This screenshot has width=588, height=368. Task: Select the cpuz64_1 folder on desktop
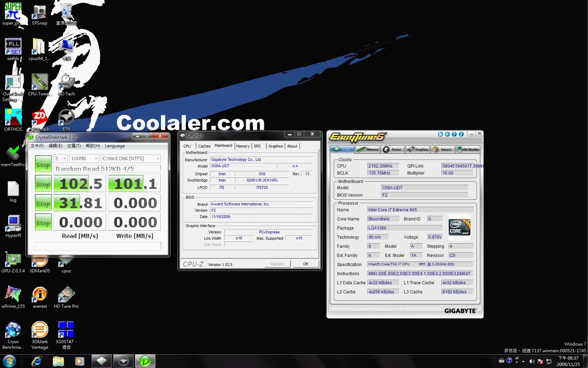coord(40,49)
